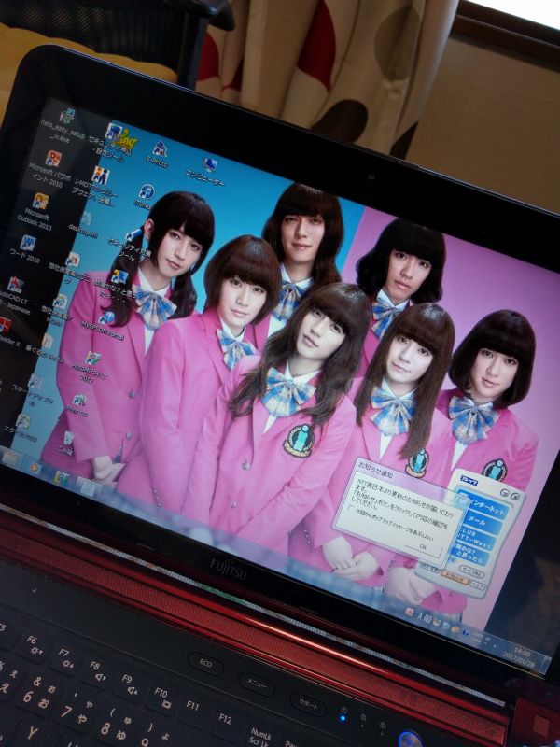This screenshot has width=560, height=747.
Task: Open the JUSTICE LT 2012 shortcut
Action: click(x=91, y=367)
